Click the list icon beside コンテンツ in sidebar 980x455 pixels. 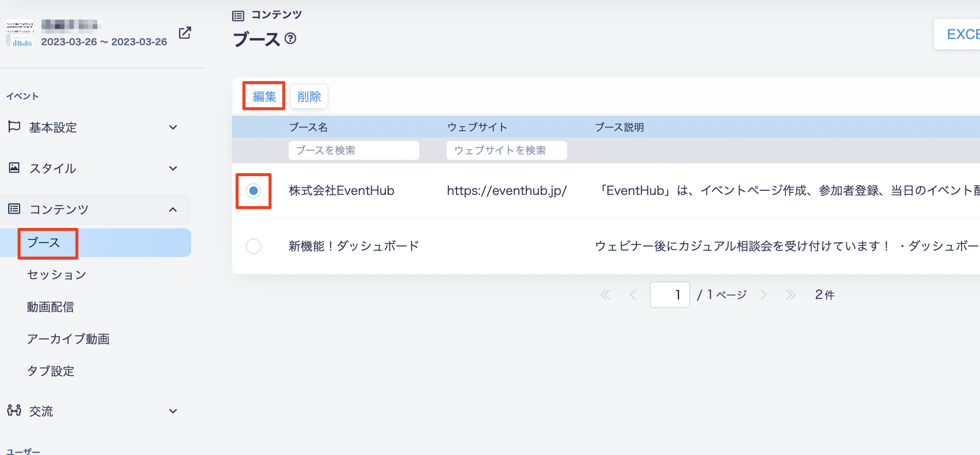(14, 209)
